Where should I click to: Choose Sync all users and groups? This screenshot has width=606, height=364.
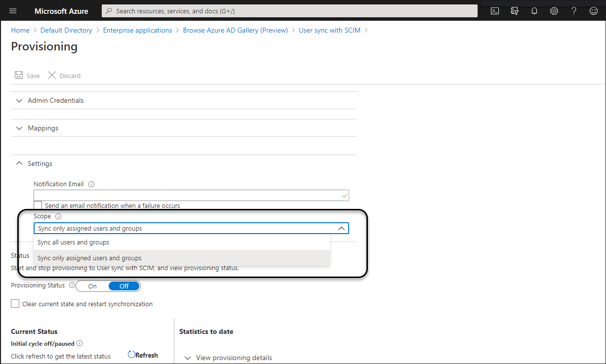pyautogui.click(x=182, y=243)
